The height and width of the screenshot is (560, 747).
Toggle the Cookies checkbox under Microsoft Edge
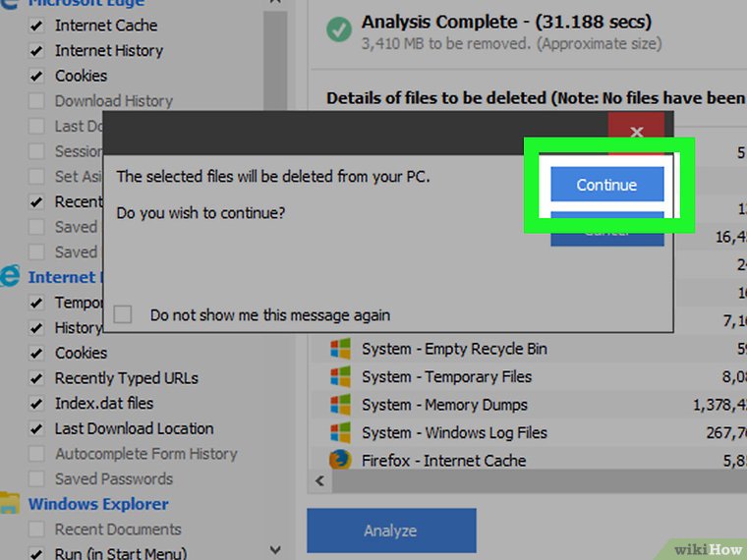tap(36, 76)
